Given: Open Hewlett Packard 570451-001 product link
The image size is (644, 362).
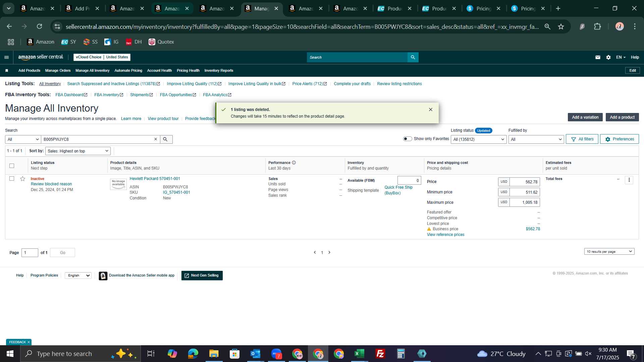Looking at the screenshot, I should tap(155, 179).
